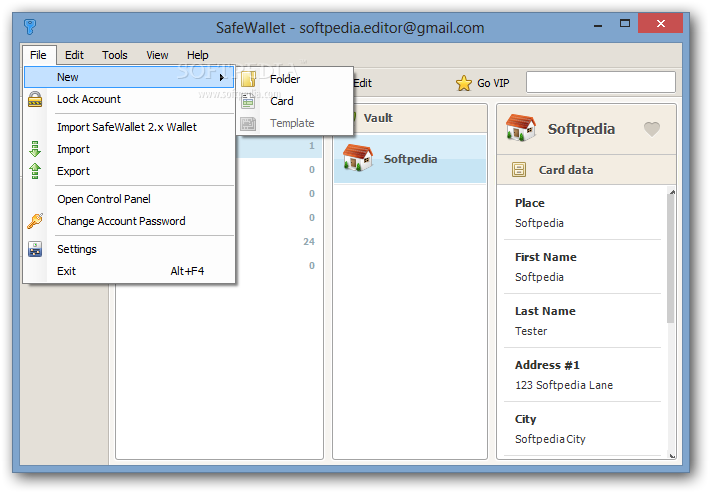Select Folder in New submenu
710x493 pixels.
(294, 79)
